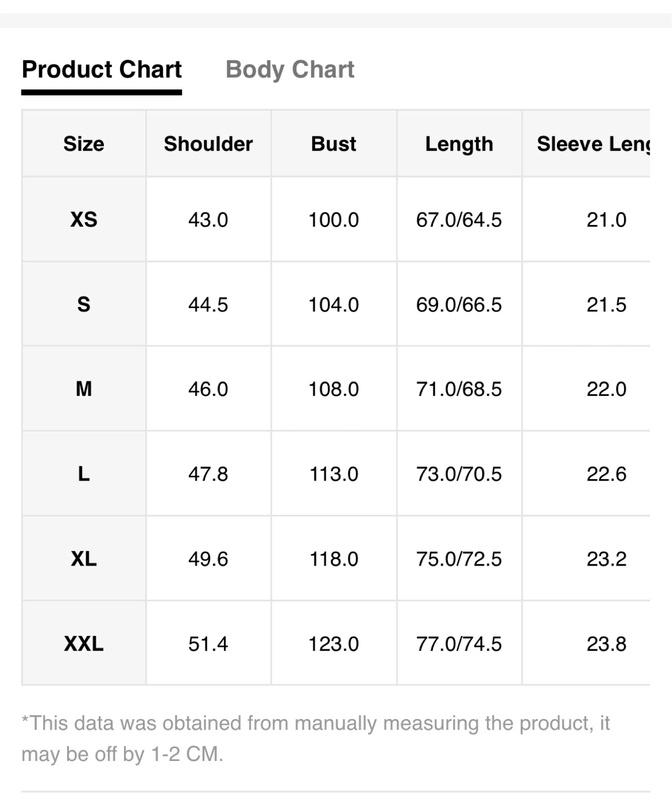The image size is (672, 804).
Task: Switch to the Body Chart tab
Action: [290, 70]
